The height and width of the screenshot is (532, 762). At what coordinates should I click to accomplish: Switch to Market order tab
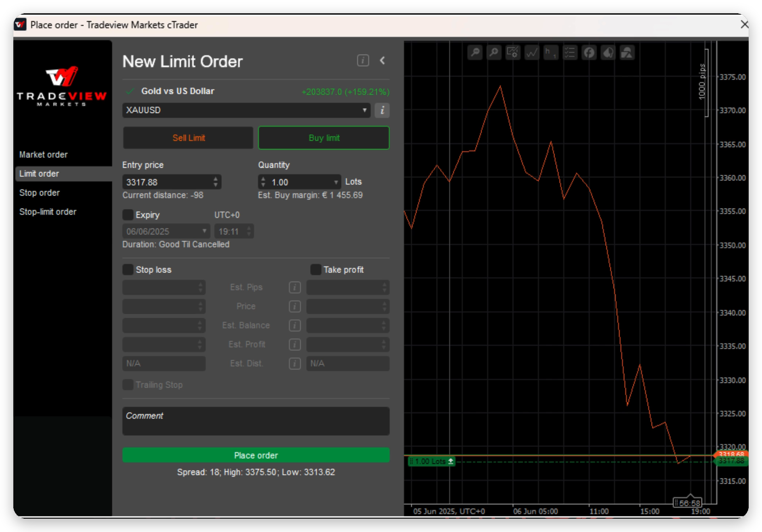coord(63,155)
